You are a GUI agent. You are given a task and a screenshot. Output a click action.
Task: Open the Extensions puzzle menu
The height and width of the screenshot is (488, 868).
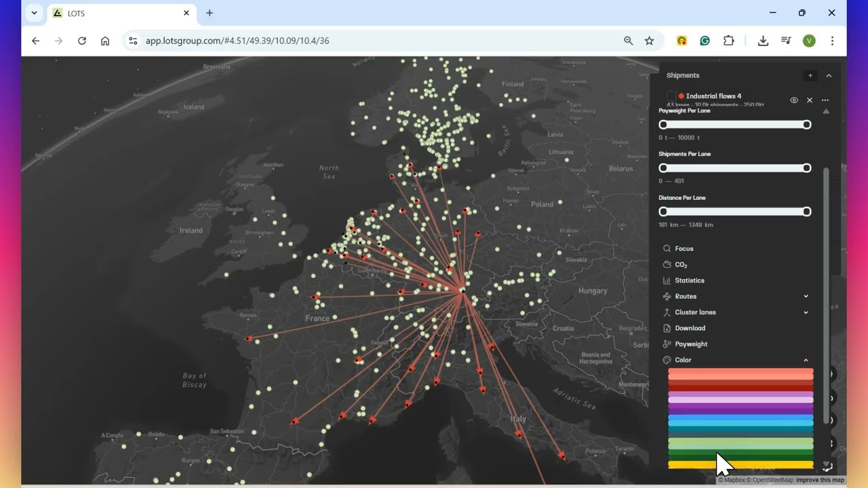729,41
